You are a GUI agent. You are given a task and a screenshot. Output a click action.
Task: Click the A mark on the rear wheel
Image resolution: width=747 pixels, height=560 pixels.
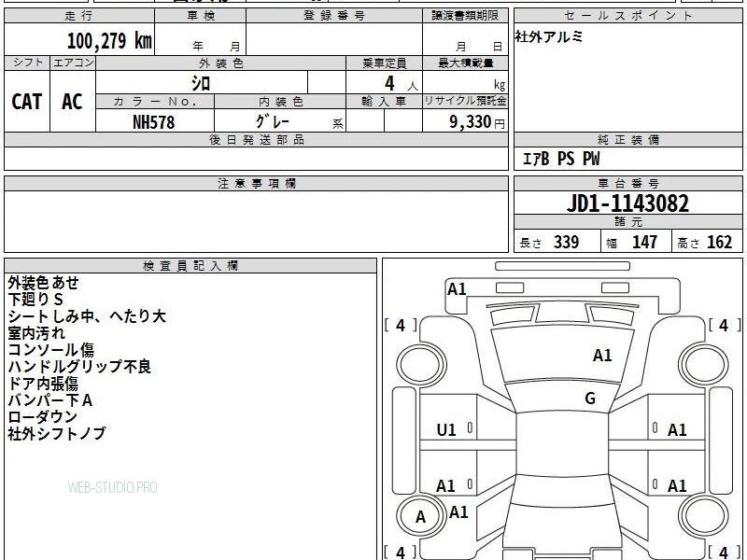tap(420, 517)
